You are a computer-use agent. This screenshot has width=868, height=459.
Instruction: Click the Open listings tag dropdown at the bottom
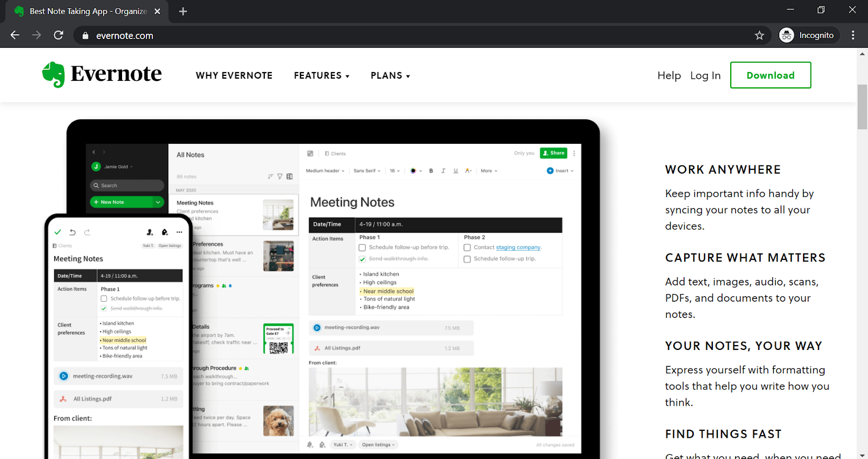pos(378,445)
